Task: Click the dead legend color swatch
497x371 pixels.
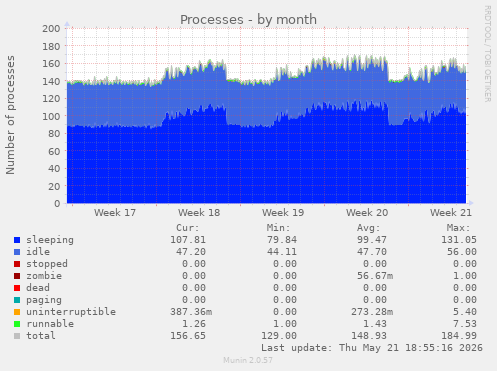Action: tap(17, 288)
